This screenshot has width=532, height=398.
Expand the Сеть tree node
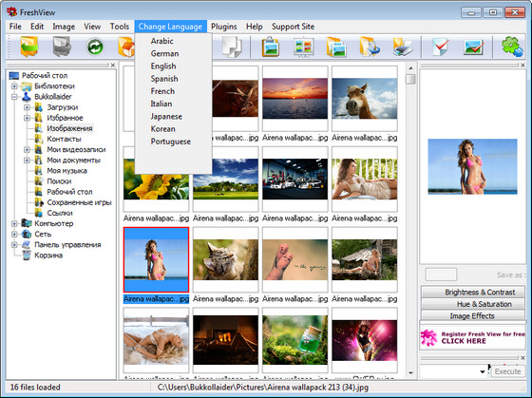pos(14,234)
